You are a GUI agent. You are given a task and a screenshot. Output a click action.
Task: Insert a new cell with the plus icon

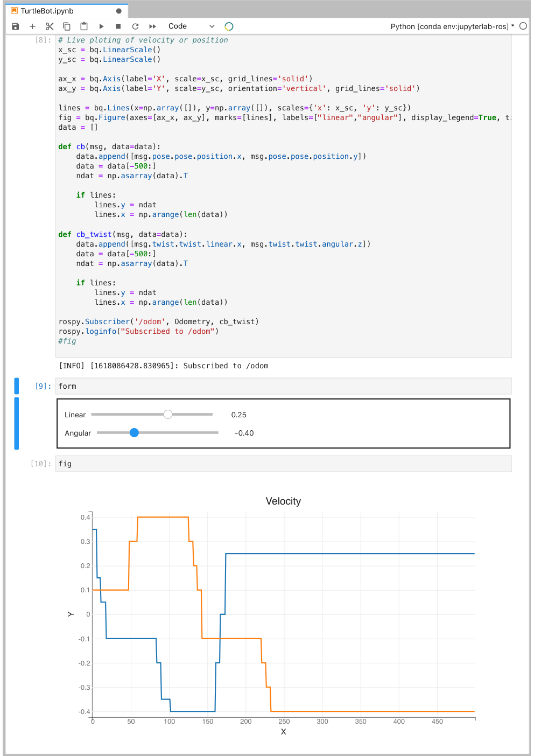tap(32, 26)
